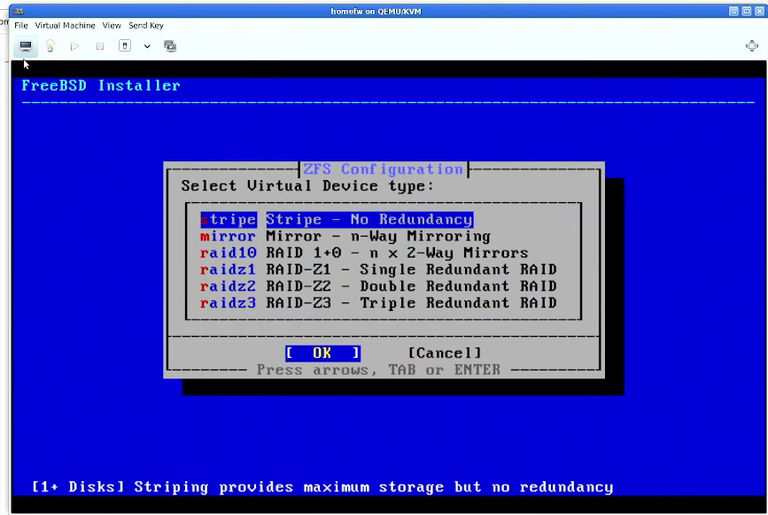Expand the shutdown options dropdown arrow
This screenshot has width=768, height=515.
tap(147, 47)
